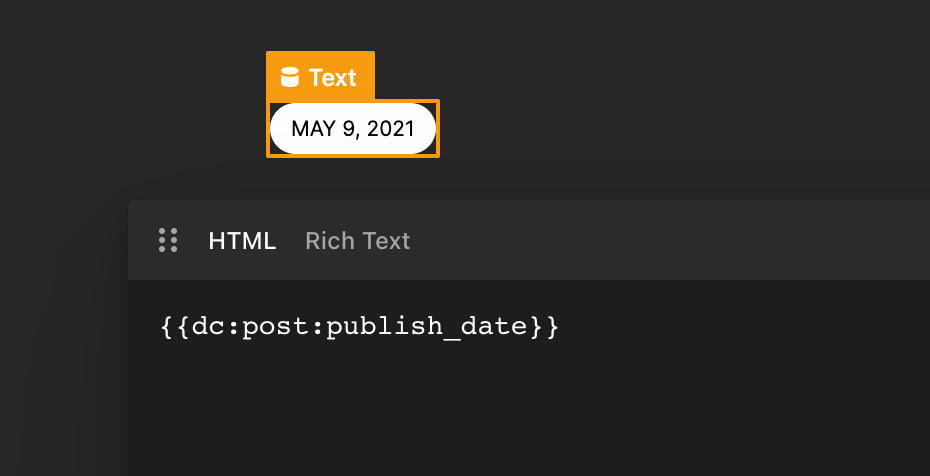This screenshot has width=930, height=476.
Task: Click the word "Text" in the orange label
Action: [333, 77]
